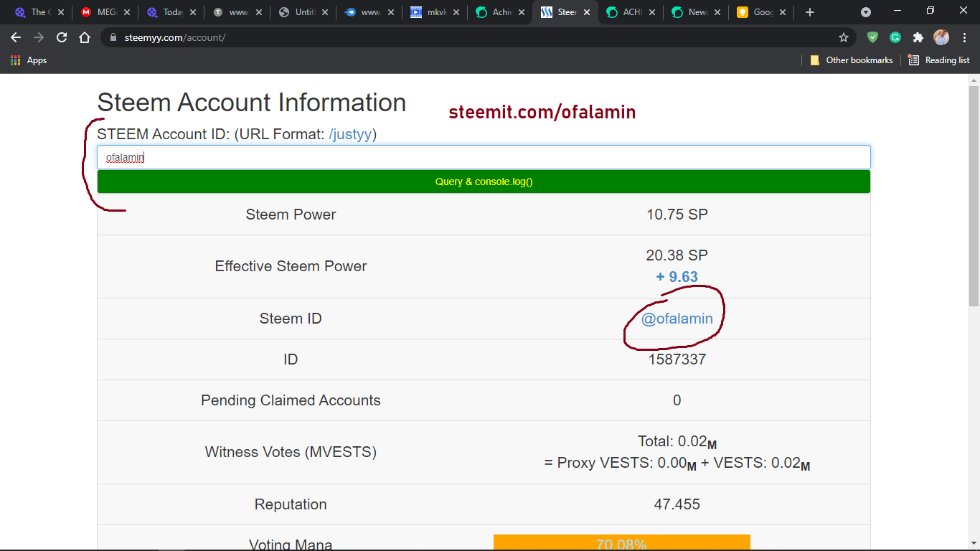The image size is (980, 551).
Task: Open the Apps shortcut in bookmarks bar
Action: (29, 60)
